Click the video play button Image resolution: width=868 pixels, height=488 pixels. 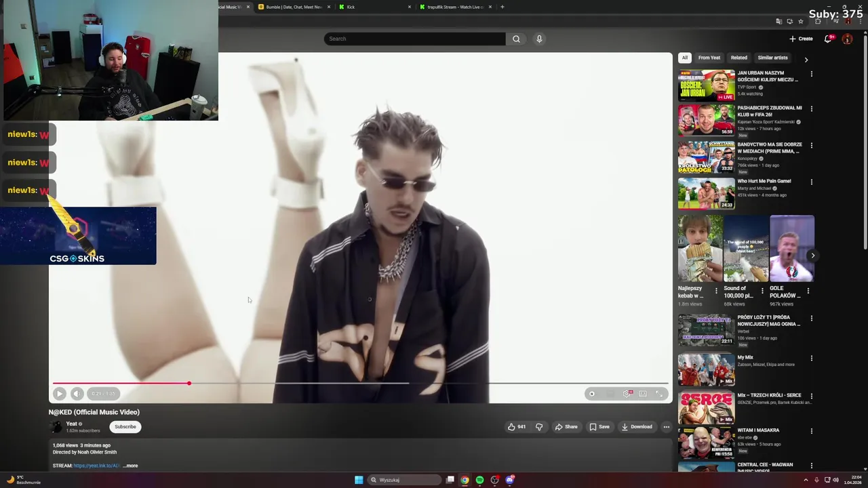tap(60, 393)
